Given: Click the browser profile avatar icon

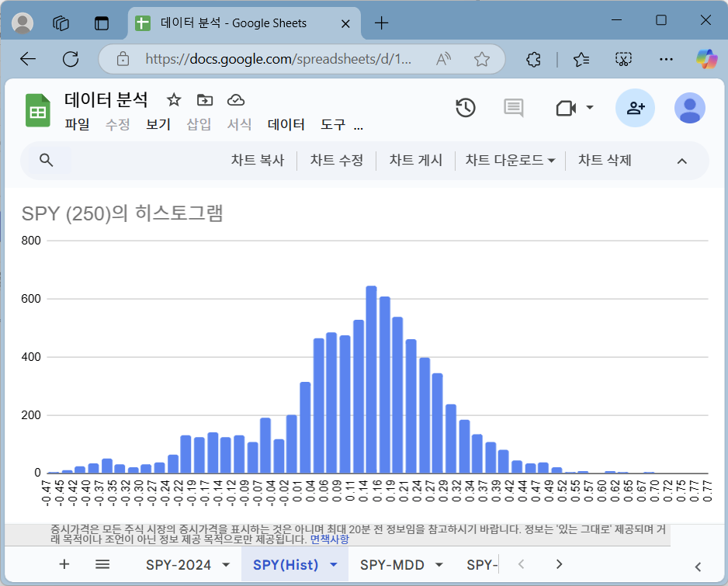Looking at the screenshot, I should point(23,23).
